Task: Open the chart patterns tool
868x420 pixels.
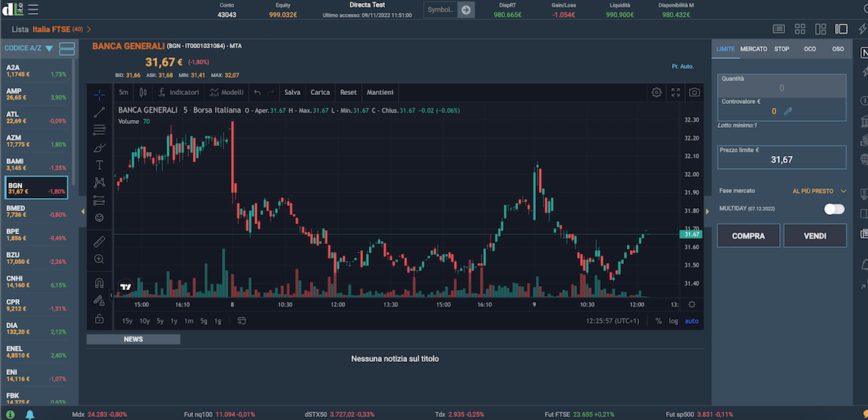Action: click(x=100, y=182)
